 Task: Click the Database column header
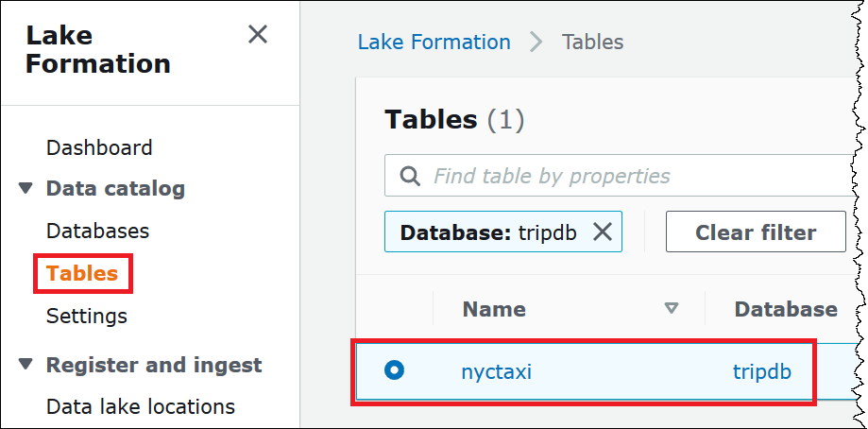tap(785, 309)
